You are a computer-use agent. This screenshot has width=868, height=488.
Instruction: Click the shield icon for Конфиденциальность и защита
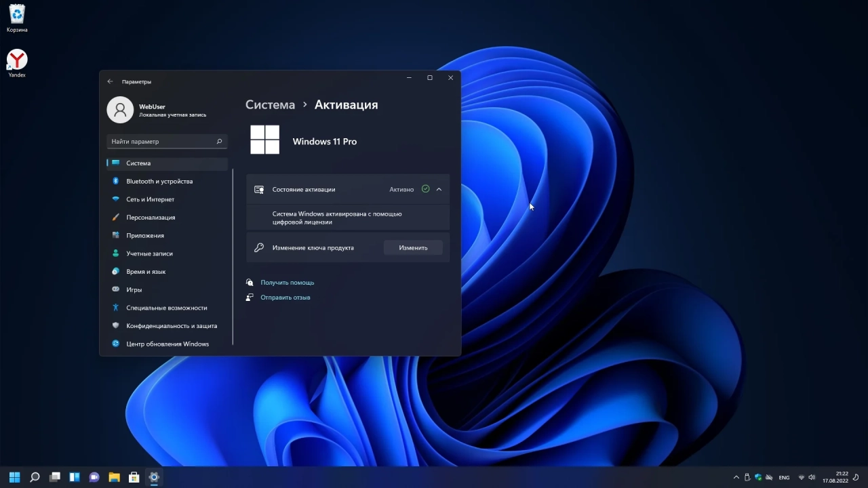(115, 326)
